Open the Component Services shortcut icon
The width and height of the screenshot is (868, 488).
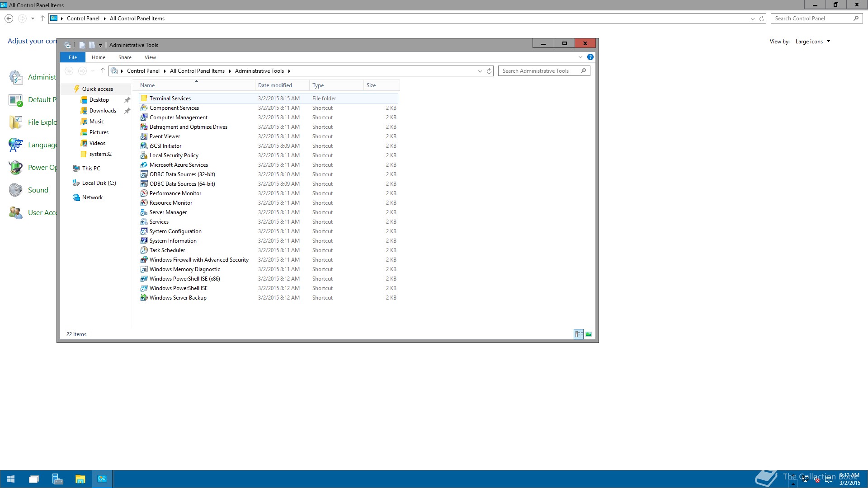tap(144, 108)
